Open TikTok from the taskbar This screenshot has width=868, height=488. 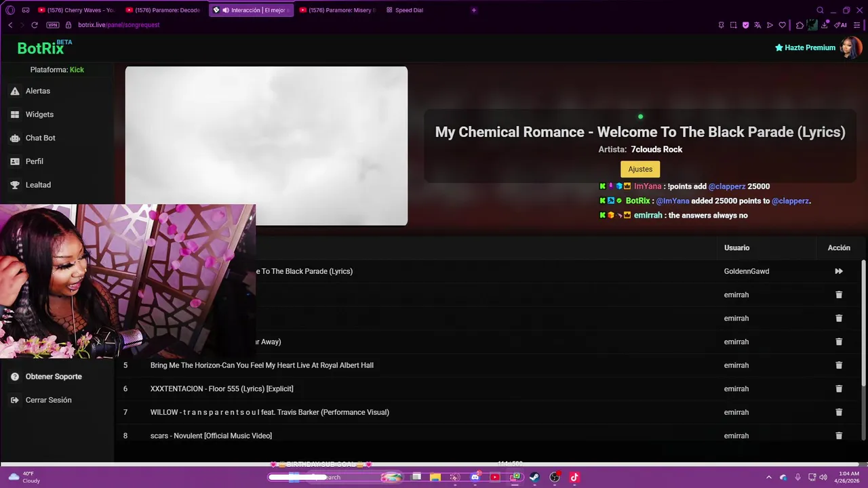tap(574, 477)
